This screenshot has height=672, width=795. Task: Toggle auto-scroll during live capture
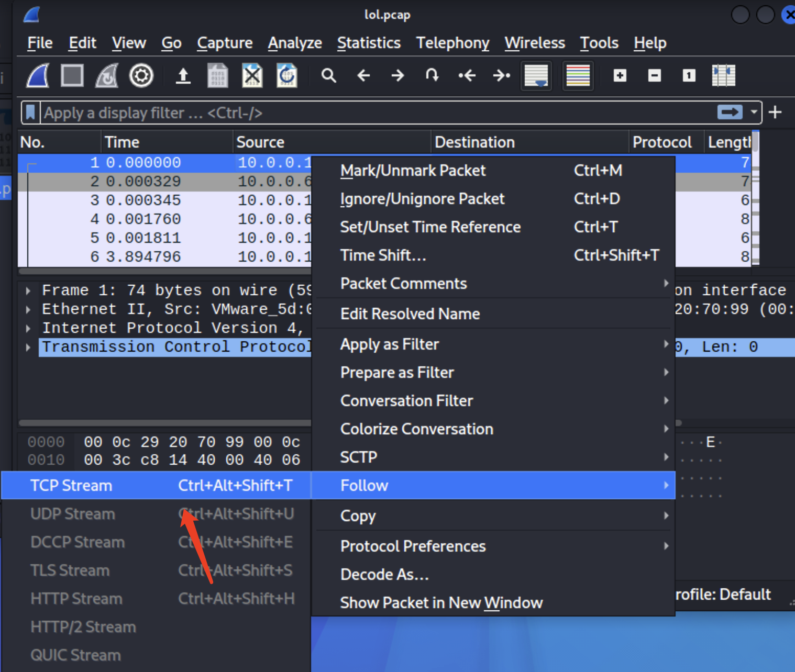click(536, 76)
